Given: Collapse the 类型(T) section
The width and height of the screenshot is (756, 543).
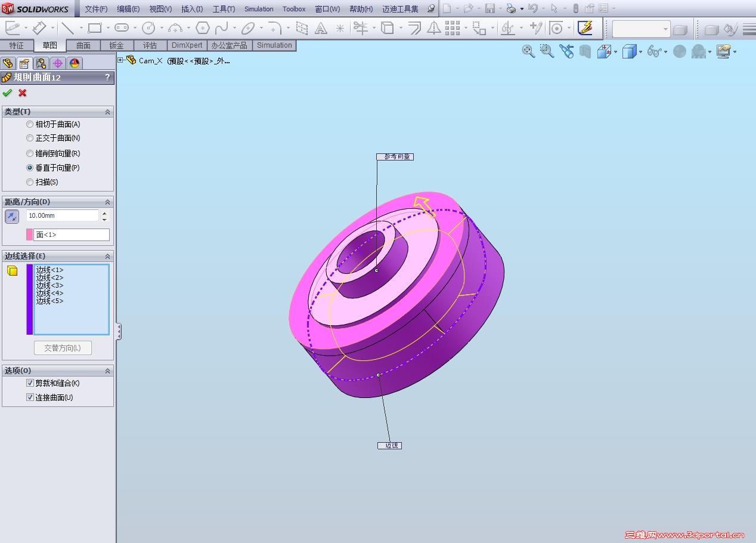Looking at the screenshot, I should coord(108,112).
